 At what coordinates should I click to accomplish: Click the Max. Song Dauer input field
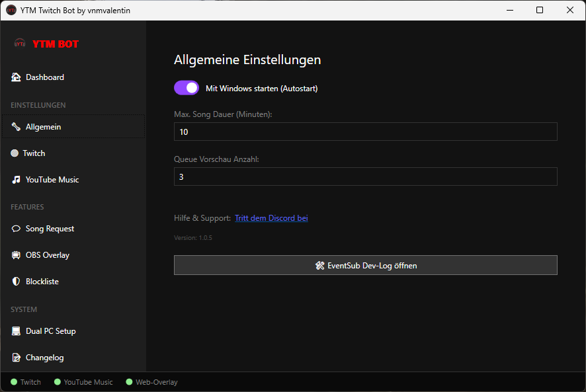coord(366,132)
